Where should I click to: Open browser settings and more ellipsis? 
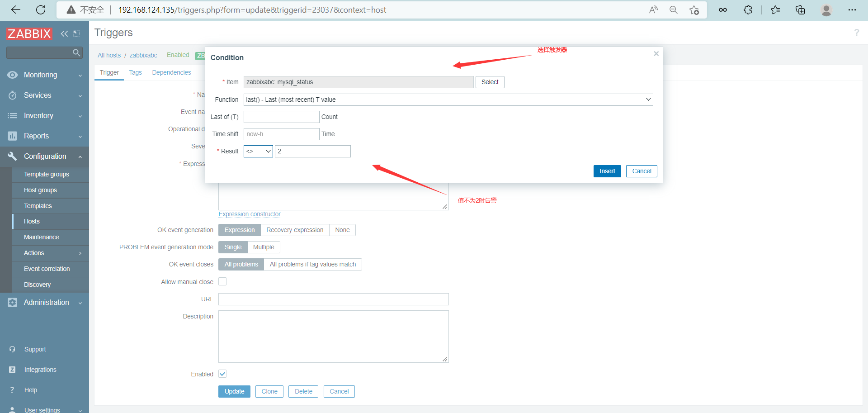(x=852, y=10)
